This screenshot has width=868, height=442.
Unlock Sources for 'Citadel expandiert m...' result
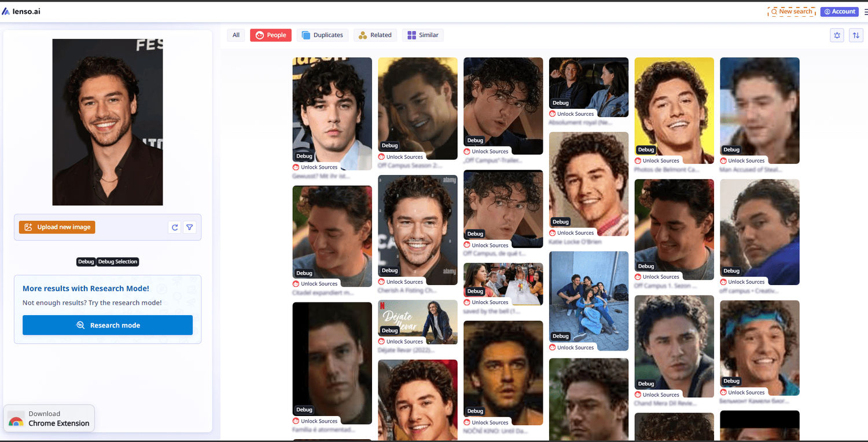click(315, 284)
